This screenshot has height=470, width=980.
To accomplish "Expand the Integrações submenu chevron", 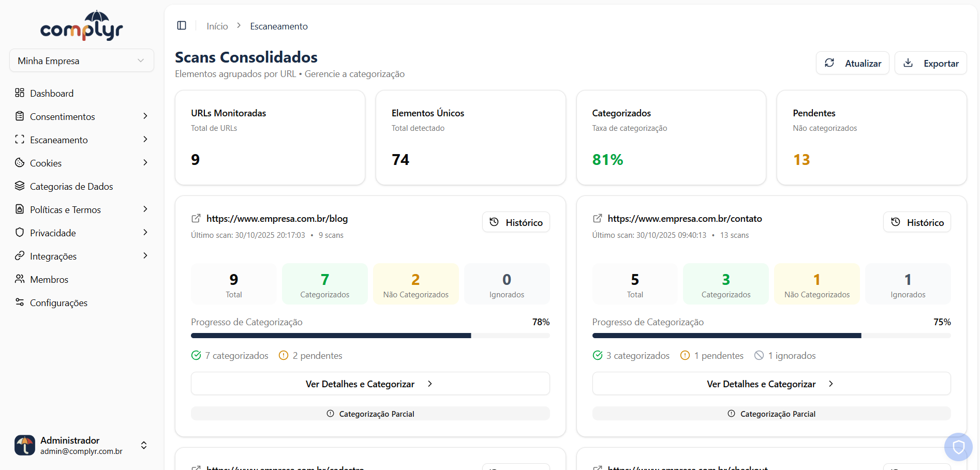I will point(145,255).
